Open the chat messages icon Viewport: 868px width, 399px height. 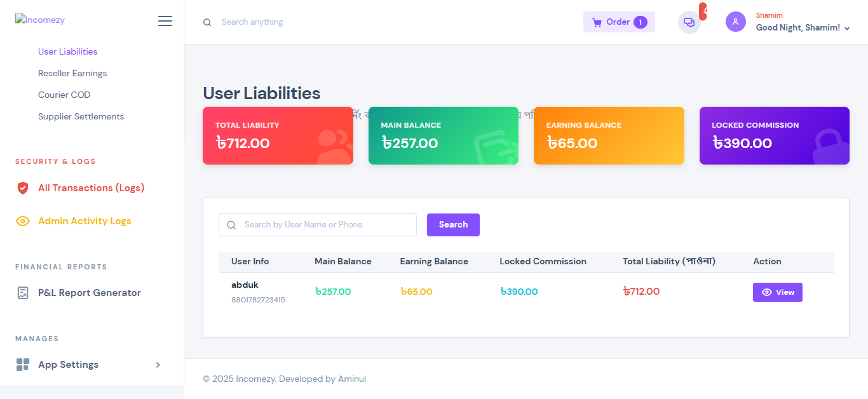pyautogui.click(x=689, y=22)
